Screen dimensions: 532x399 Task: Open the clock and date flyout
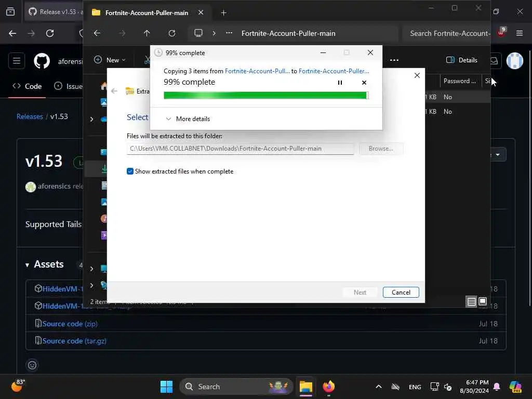coord(474,387)
